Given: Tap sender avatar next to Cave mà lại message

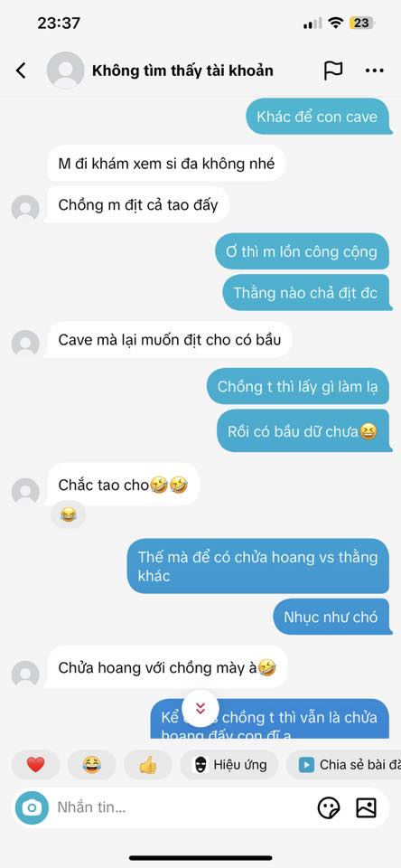Looking at the screenshot, I should click(x=25, y=344).
